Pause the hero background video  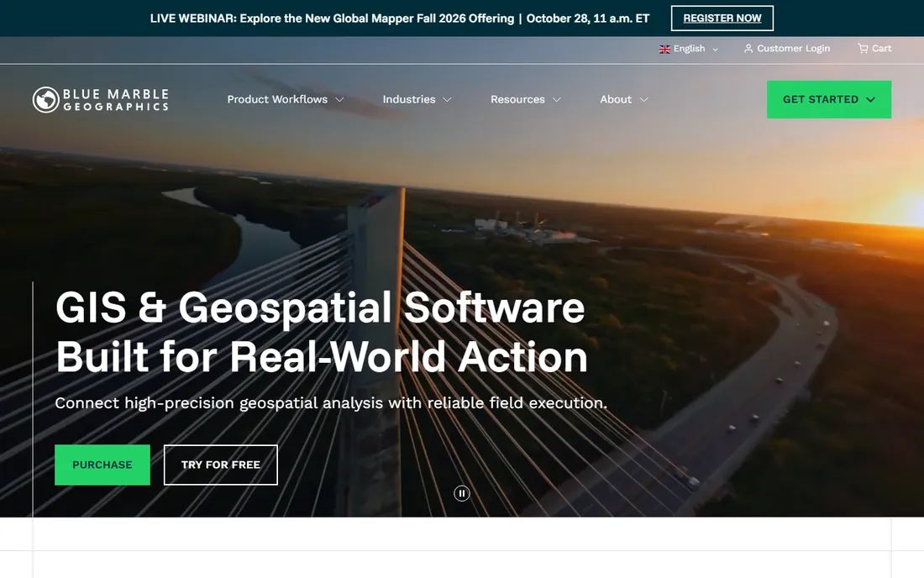[x=462, y=493]
